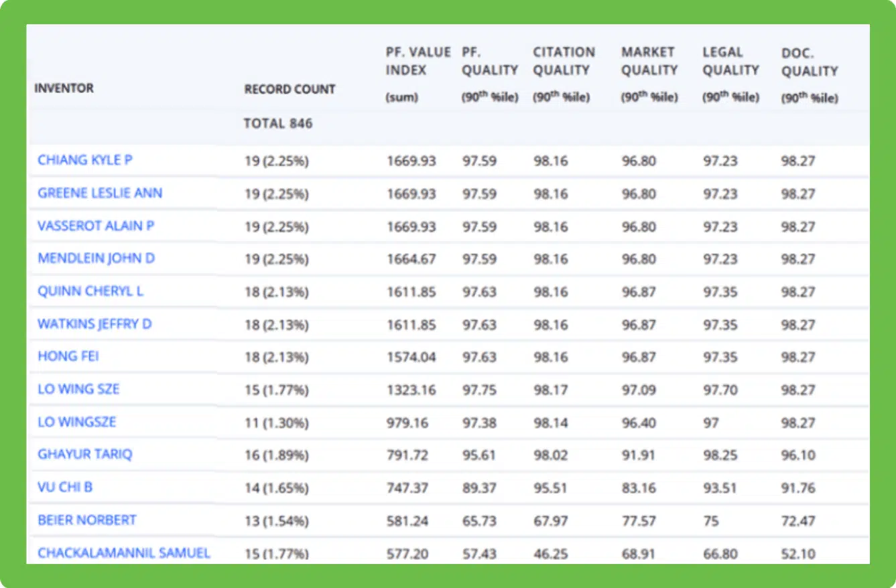Click the GREENE LESLIE ANN inventor link
The width and height of the screenshot is (896, 588).
click(100, 193)
